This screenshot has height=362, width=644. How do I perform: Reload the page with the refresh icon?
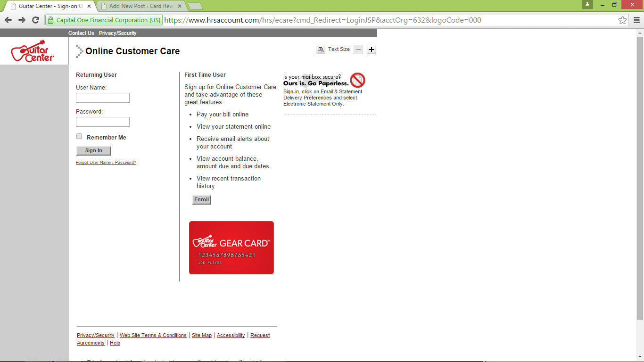tap(35, 20)
